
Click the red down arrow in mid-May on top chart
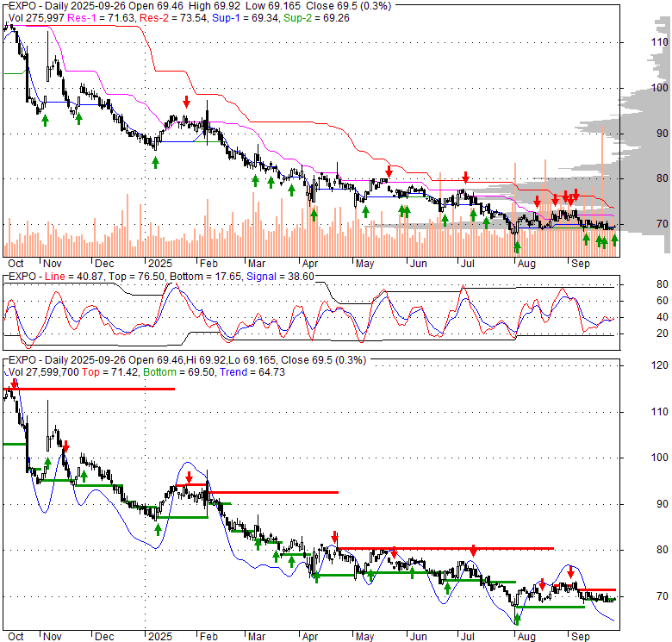(389, 171)
